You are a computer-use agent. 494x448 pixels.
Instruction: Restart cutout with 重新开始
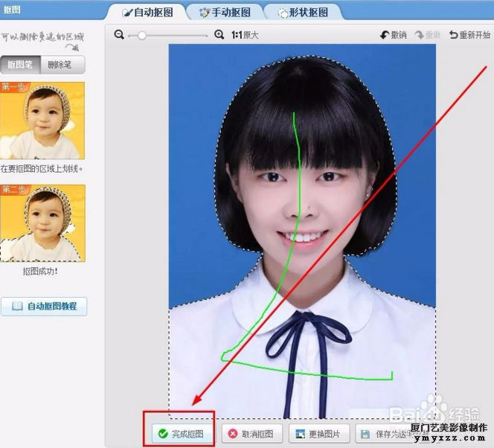click(x=469, y=35)
